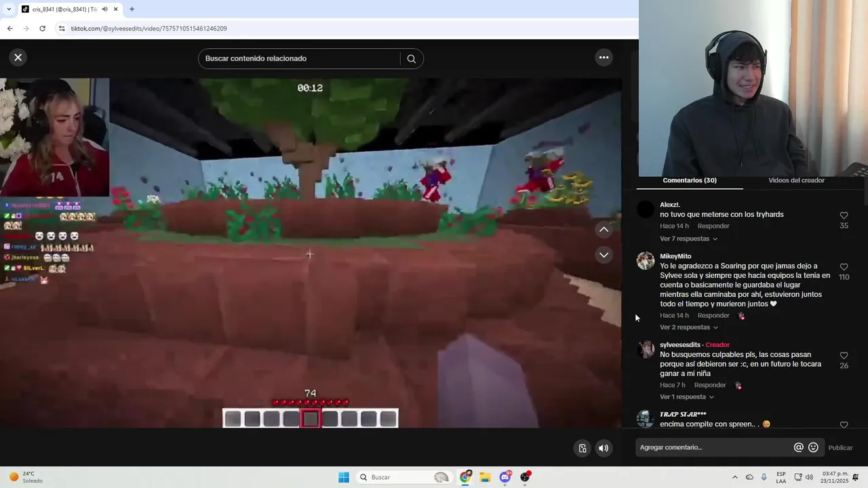The image size is (868, 488).
Task: Close the TikTok video viewer
Action: (18, 58)
